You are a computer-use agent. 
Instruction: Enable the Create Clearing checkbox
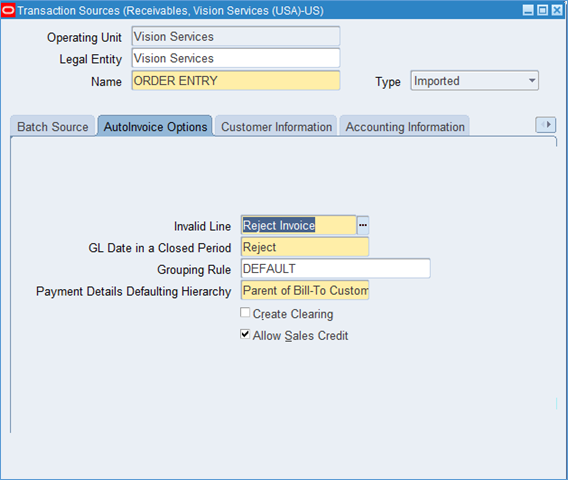pyautogui.click(x=245, y=312)
